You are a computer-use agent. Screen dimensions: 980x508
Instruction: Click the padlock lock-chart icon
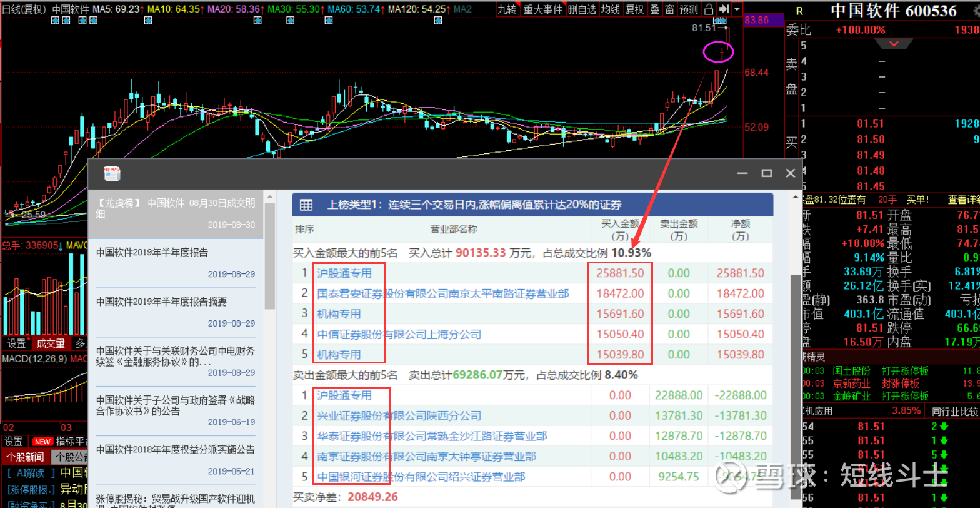pyautogui.click(x=709, y=9)
